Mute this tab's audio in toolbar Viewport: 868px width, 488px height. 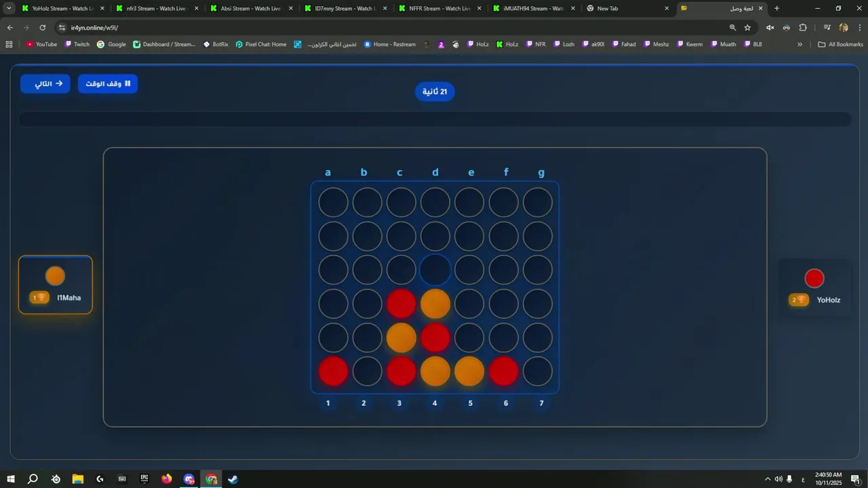(770, 28)
